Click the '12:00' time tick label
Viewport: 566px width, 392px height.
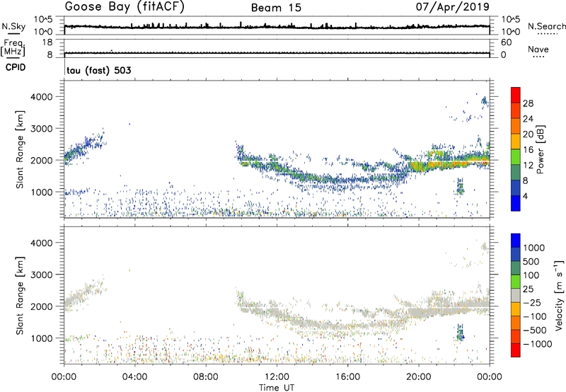(277, 377)
